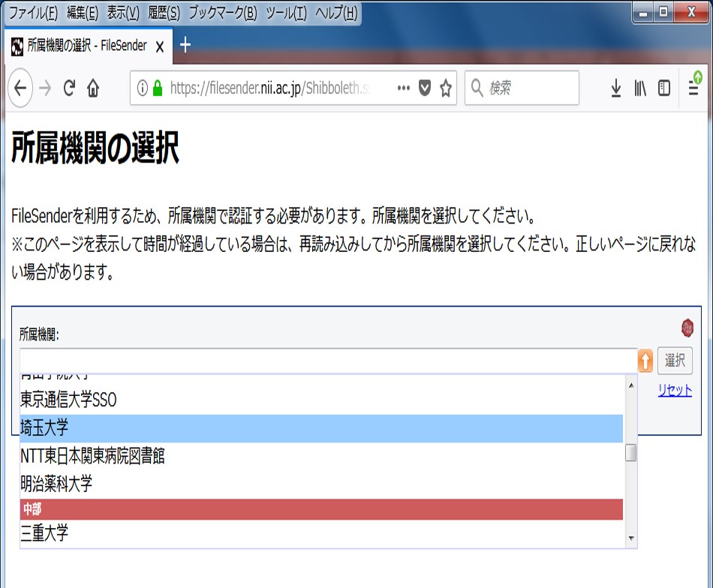Viewport: 713px width, 588px height.
Task: Select 三重大学 from the list
Action: coord(321,533)
